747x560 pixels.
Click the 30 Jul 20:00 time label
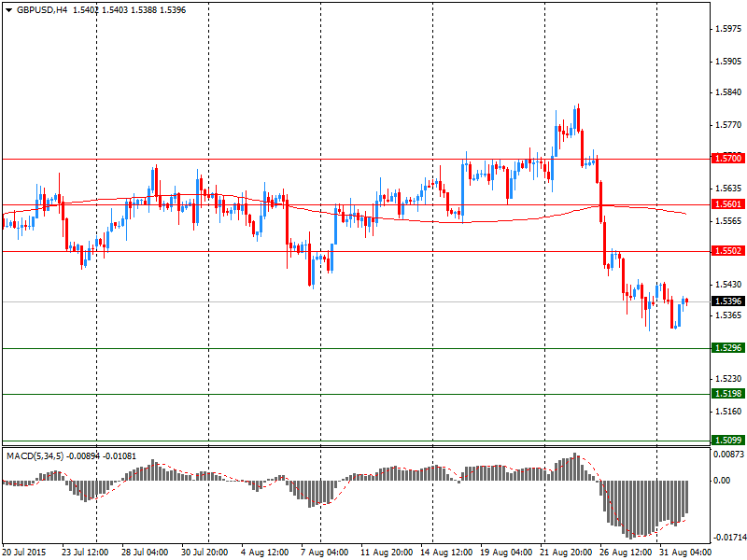point(204,553)
